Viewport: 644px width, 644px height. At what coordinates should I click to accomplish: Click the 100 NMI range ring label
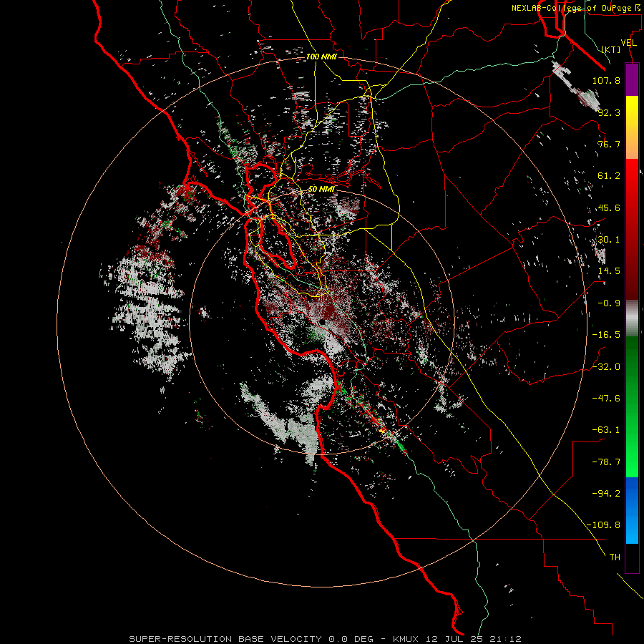point(321,57)
